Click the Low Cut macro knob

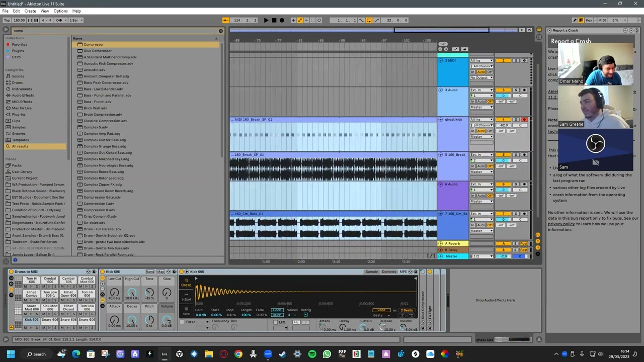pos(114,292)
